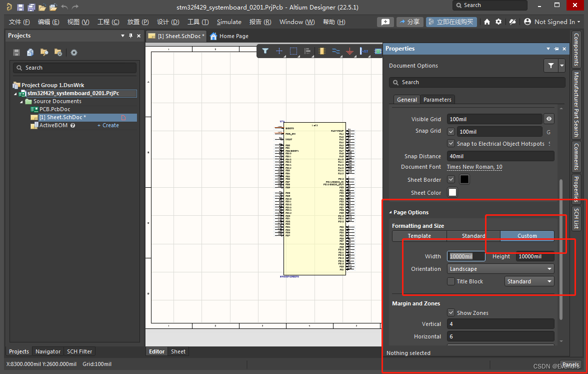The image size is (588, 374).
Task: Open the Properties panel dropdown arrow
Action: tap(548, 49)
